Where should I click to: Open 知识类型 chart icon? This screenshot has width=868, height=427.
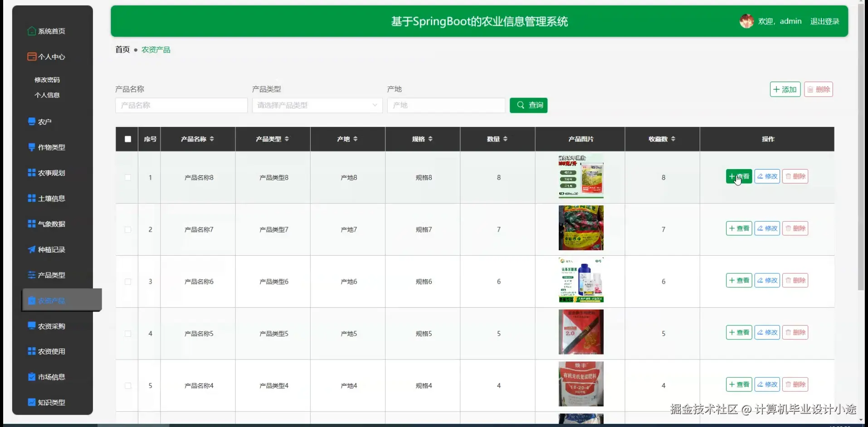click(32, 402)
